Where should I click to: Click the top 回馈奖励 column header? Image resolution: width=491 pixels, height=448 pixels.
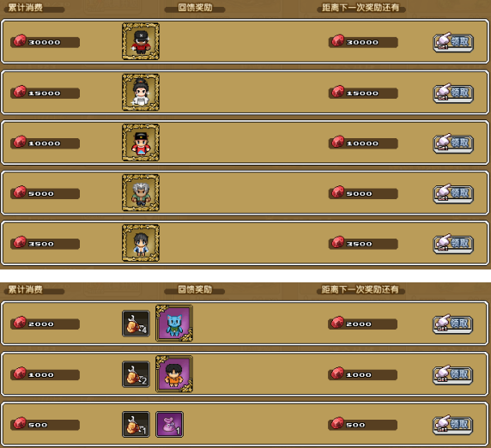pyautogui.click(x=195, y=8)
